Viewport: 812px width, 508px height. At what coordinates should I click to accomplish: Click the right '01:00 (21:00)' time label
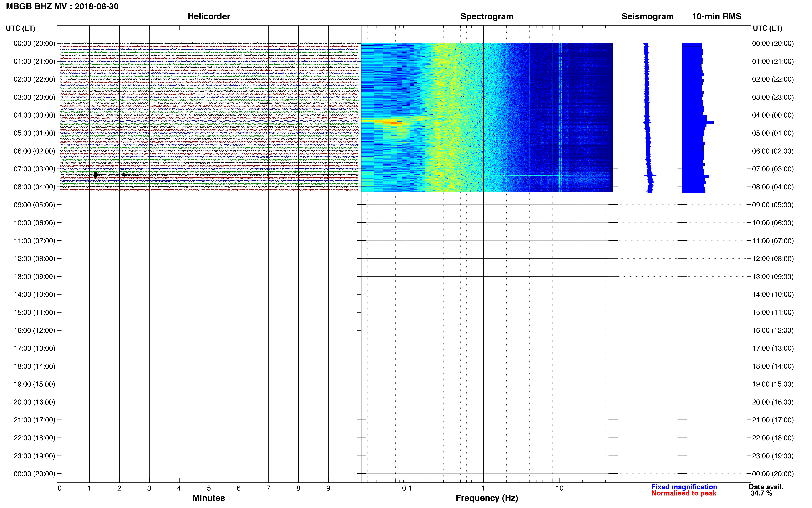773,62
